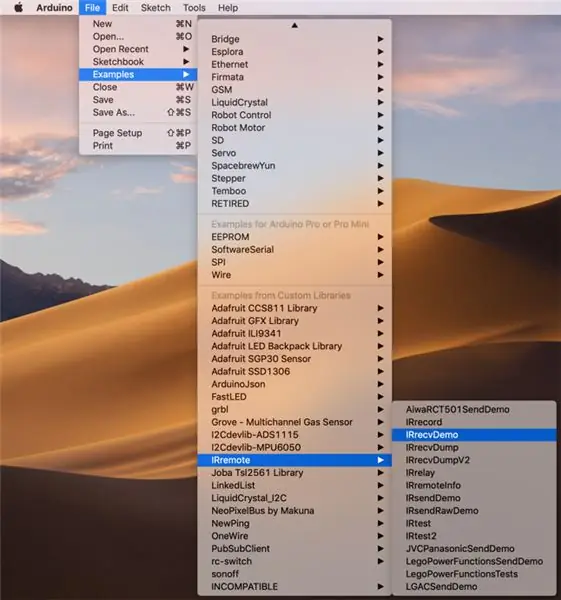Choose Open... from the File menu

(138, 36)
